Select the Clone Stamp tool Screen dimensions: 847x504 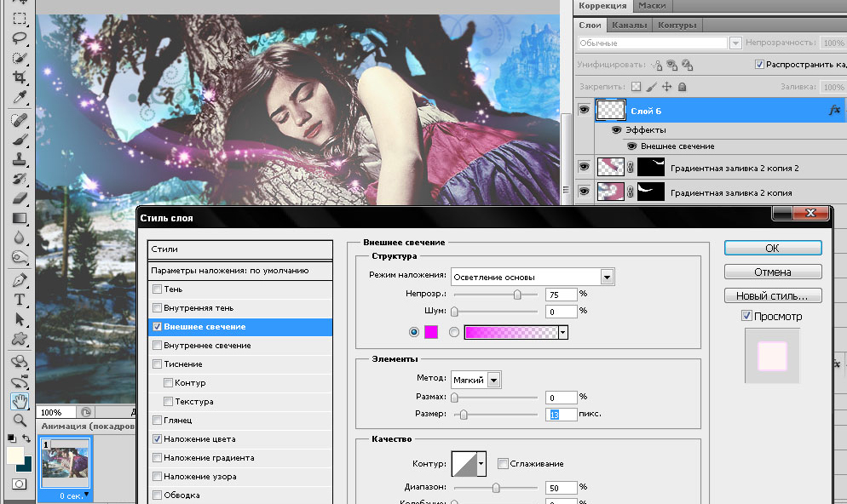click(x=20, y=159)
